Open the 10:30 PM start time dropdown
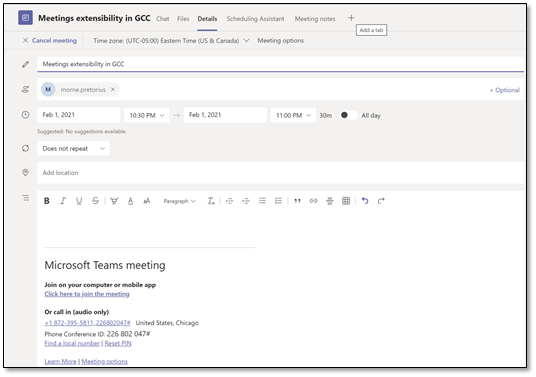 146,116
